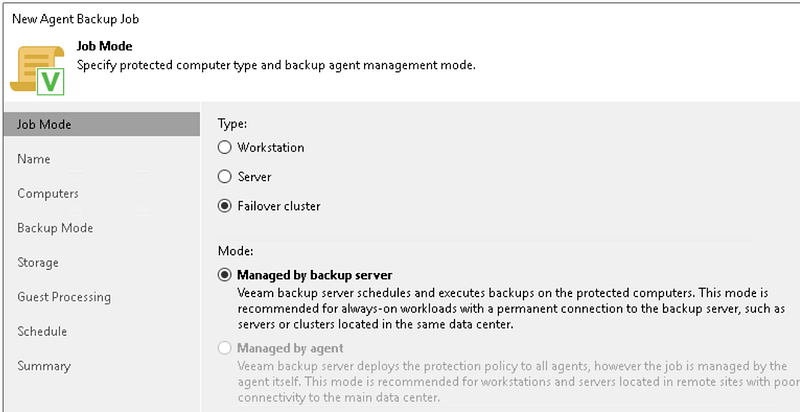This screenshot has width=800, height=412.
Task: Click the header text starting "Specify protected computer type"
Action: point(276,65)
